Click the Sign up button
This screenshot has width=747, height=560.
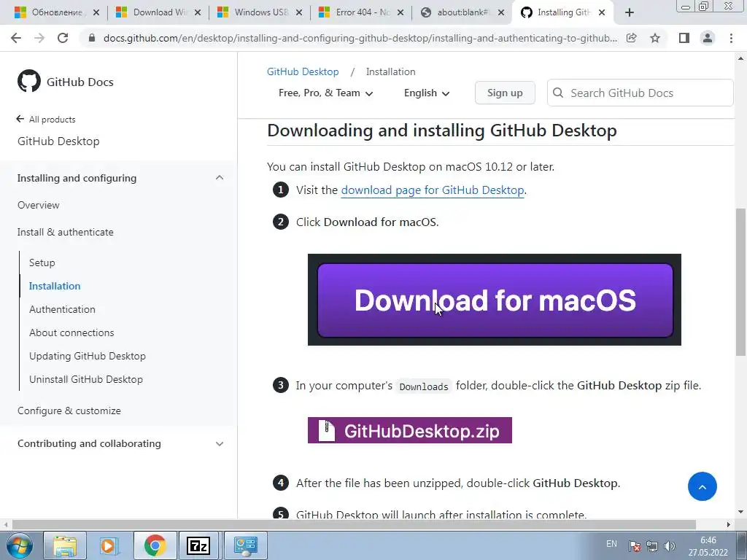[x=505, y=93]
